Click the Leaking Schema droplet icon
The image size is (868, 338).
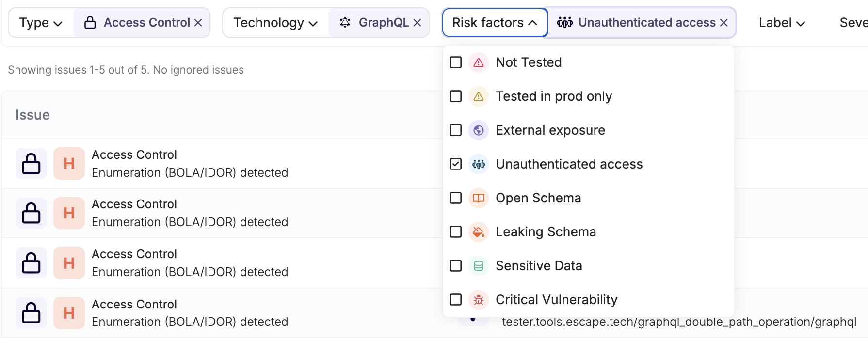(x=478, y=231)
